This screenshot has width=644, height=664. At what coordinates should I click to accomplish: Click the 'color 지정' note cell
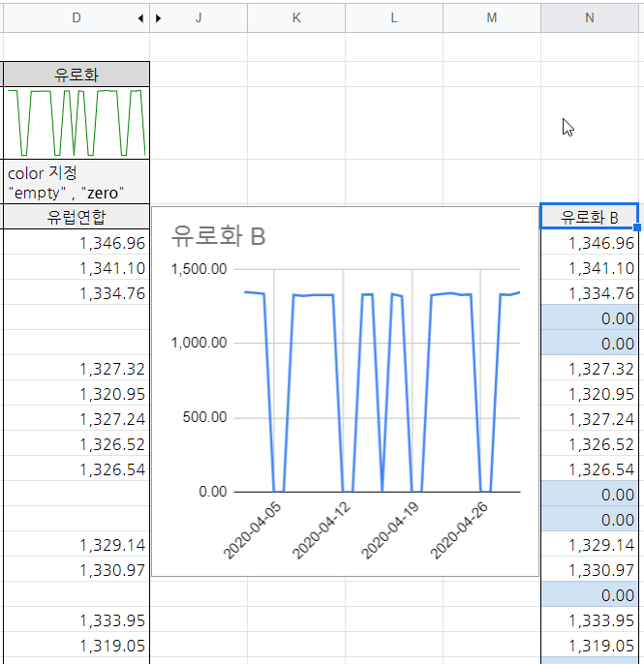click(x=76, y=182)
